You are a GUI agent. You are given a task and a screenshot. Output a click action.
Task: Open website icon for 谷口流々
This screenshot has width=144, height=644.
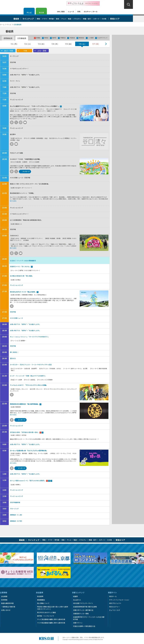[x=12, y=144]
